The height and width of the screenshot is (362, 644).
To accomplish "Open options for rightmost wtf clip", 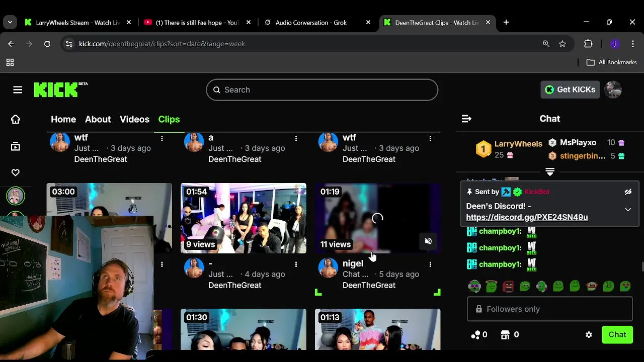I will pos(430,138).
